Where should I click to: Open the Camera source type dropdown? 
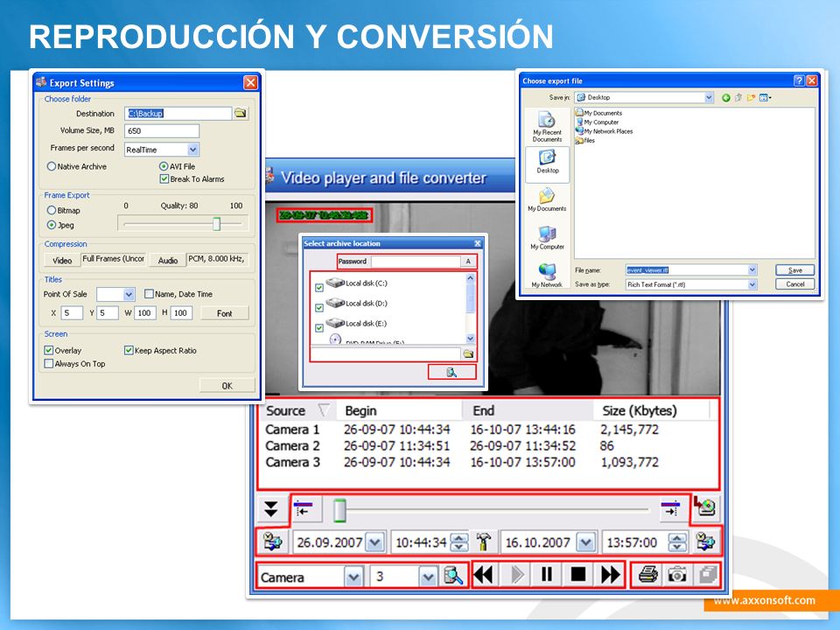point(353,577)
